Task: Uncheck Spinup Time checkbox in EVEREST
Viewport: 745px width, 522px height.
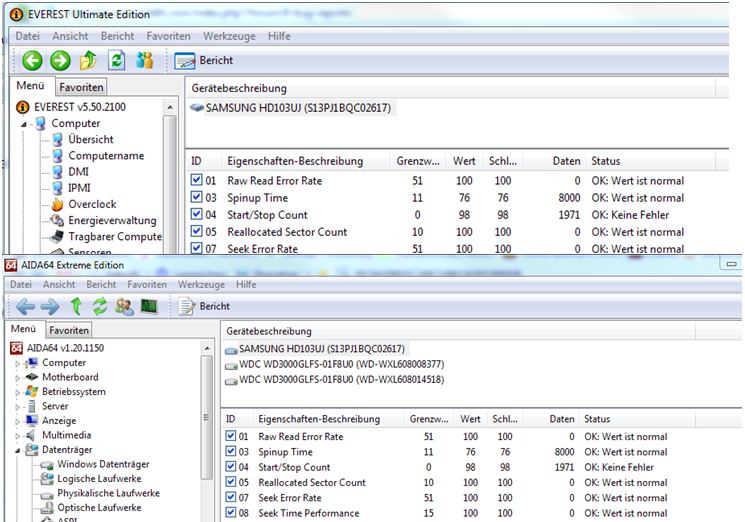Action: click(196, 197)
